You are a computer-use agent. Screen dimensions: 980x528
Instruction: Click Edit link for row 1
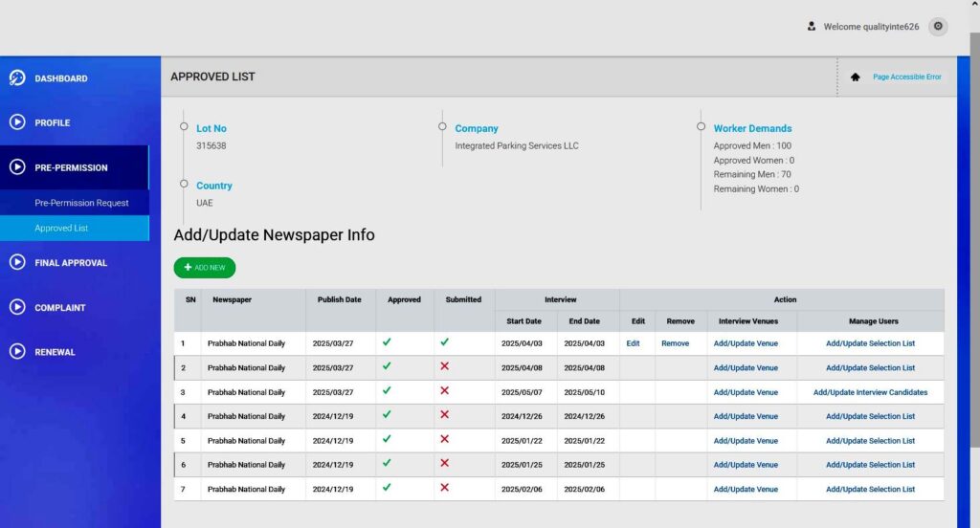[633, 343]
